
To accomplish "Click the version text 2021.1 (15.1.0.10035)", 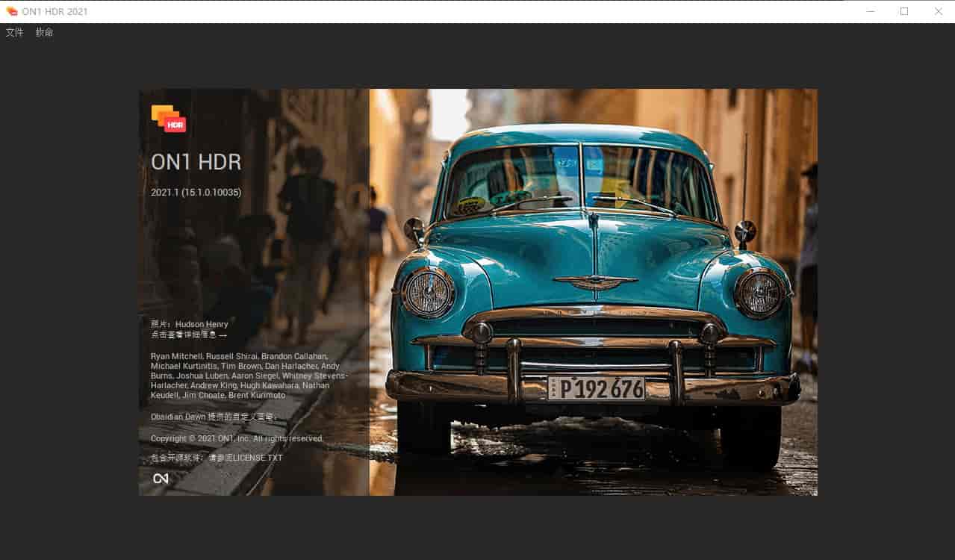I will point(196,193).
